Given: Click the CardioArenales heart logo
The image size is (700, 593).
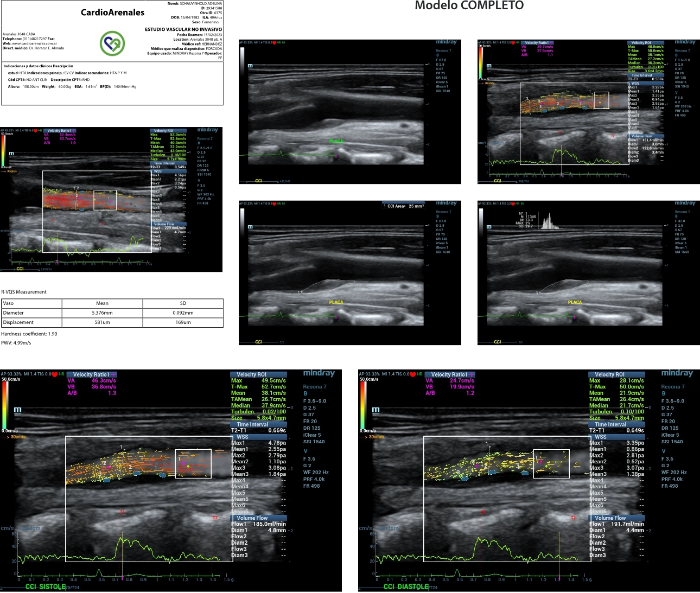Looking at the screenshot, I should tap(112, 43).
